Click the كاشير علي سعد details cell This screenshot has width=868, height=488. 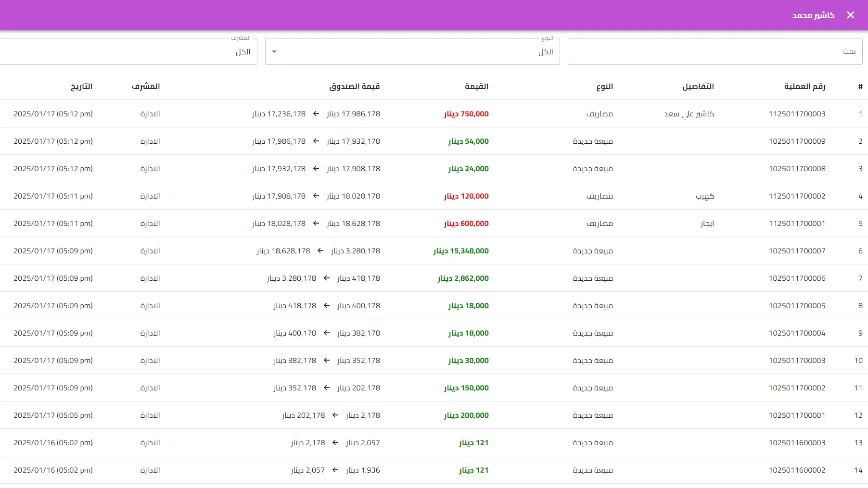pos(689,114)
